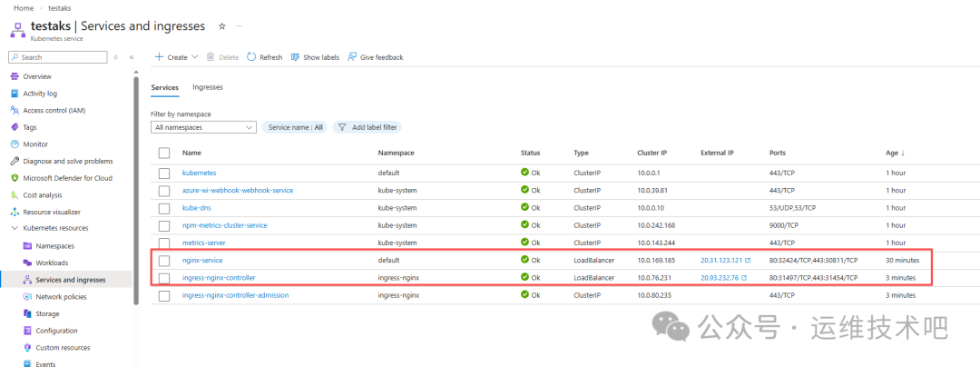The height and width of the screenshot is (367, 980).
Task: Click the 53/UDP,53/TCP ports cell
Action: [x=794, y=207]
